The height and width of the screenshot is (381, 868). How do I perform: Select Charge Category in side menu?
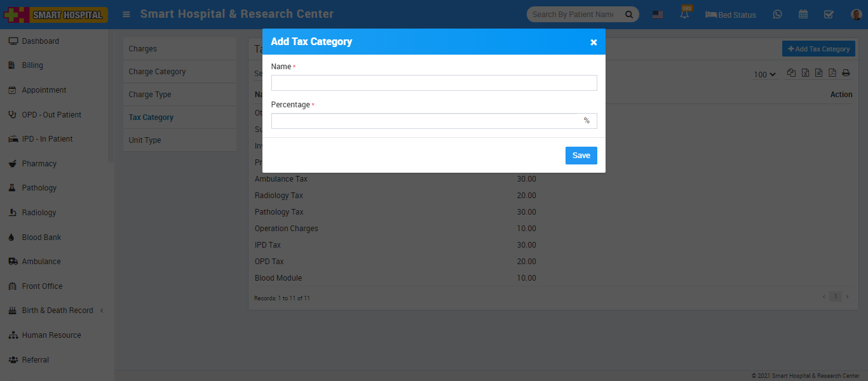pos(157,72)
